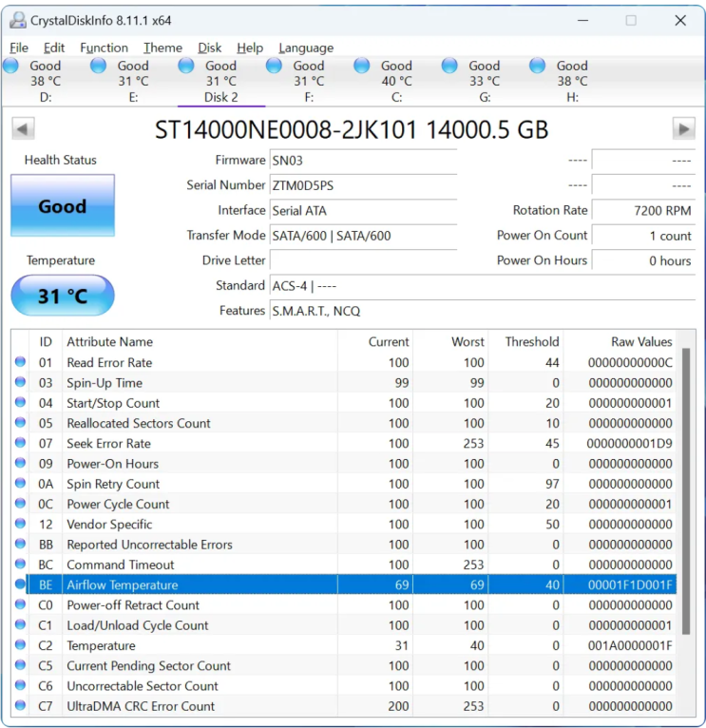The image size is (706, 728).
Task: Select the H: drive status orb
Action: click(x=538, y=66)
